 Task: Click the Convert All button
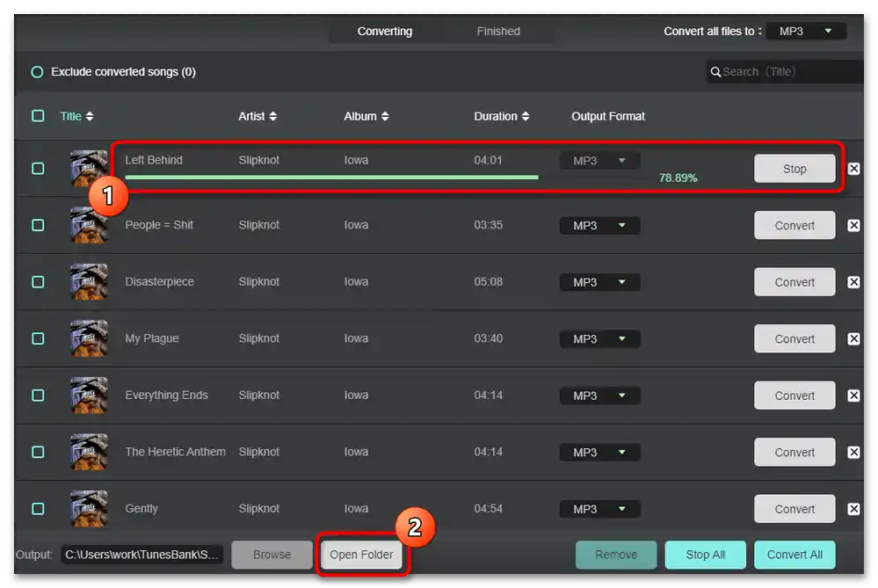[x=795, y=555]
